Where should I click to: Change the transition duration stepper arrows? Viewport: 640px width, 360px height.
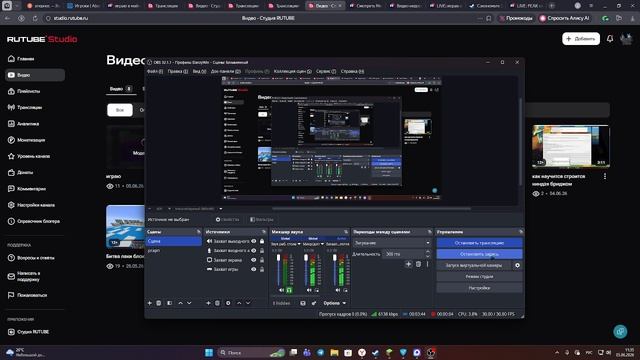tap(428, 254)
